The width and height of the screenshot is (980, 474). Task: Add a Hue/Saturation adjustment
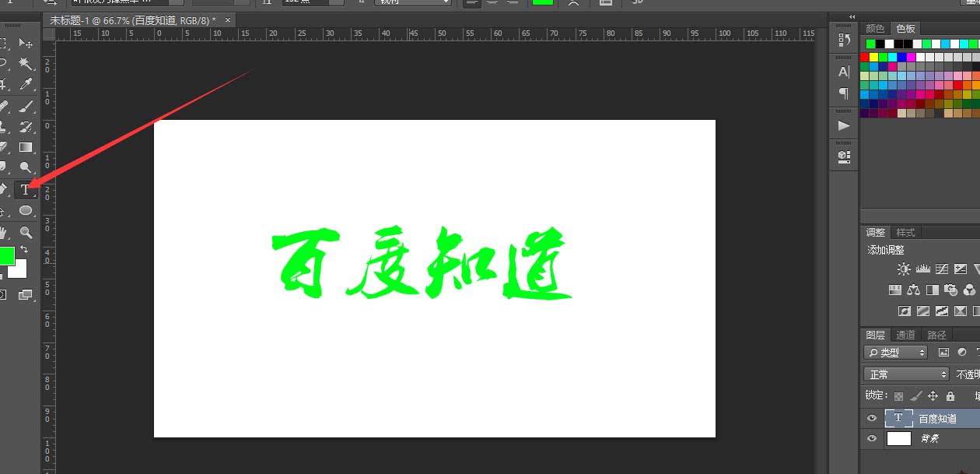click(x=894, y=290)
